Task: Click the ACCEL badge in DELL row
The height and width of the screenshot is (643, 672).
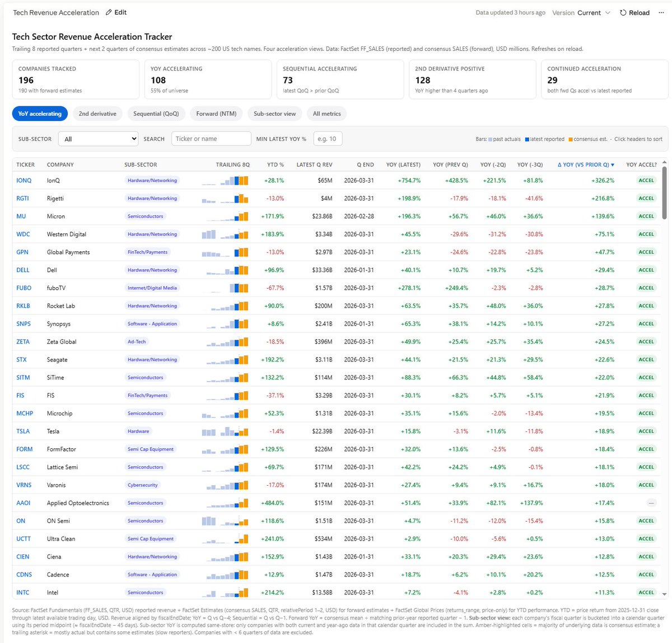Action: pos(646,270)
